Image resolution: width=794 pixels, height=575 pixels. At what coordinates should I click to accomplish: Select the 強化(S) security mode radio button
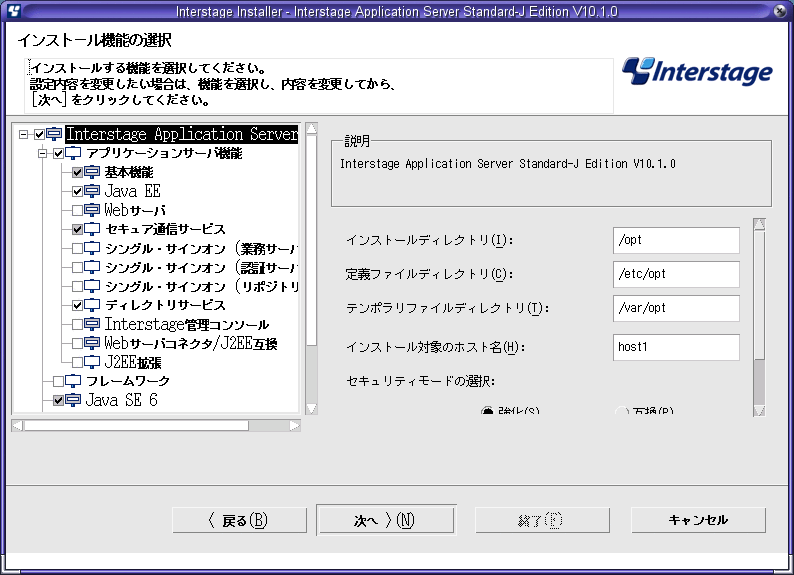point(487,410)
